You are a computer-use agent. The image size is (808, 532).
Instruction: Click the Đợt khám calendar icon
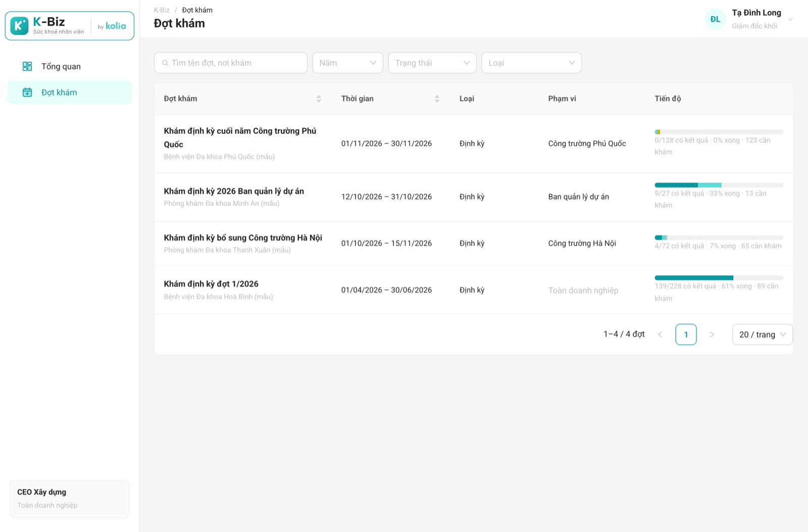27,92
